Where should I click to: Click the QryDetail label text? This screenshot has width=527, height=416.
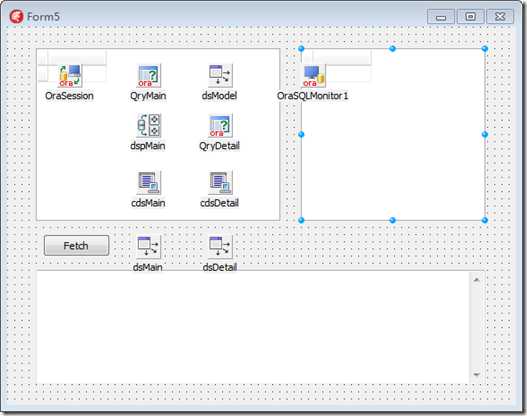(x=219, y=146)
